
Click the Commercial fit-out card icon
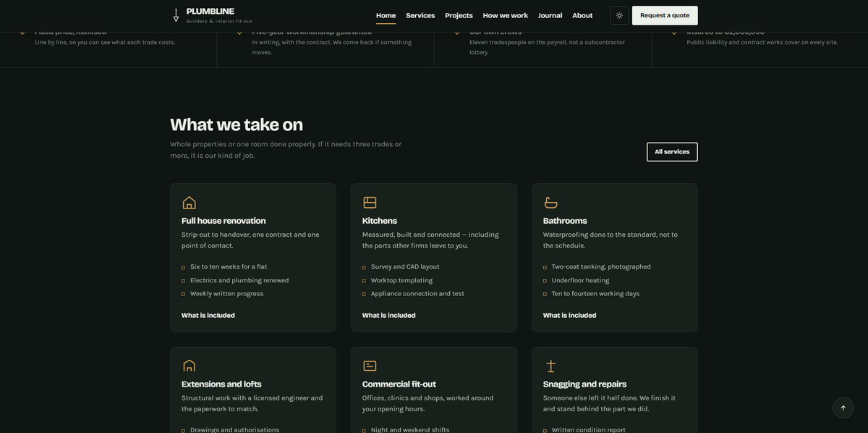tap(370, 366)
